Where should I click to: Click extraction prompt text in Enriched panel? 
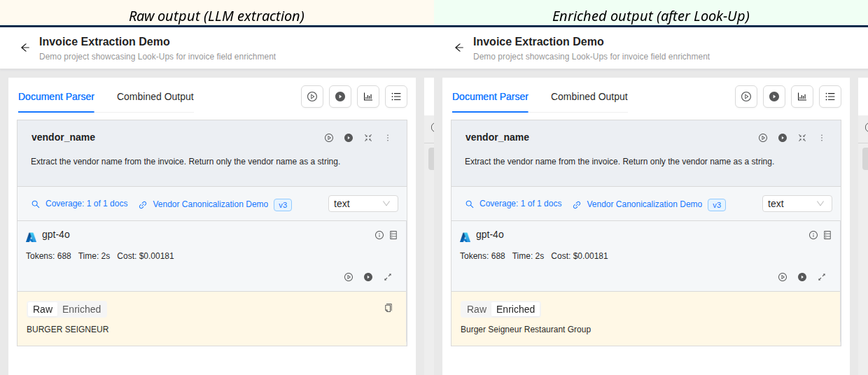coord(619,162)
